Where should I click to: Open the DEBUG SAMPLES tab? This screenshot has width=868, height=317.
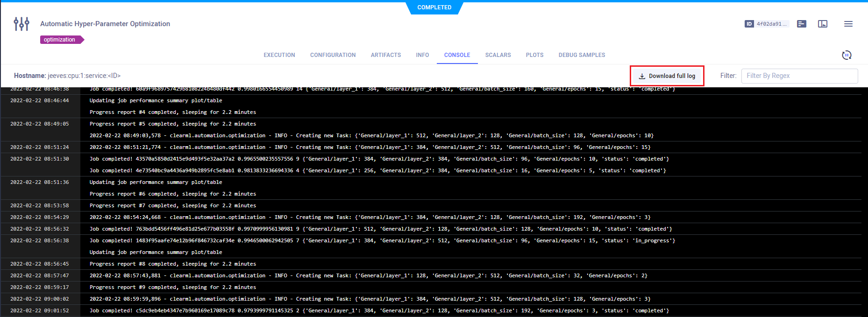pyautogui.click(x=582, y=55)
